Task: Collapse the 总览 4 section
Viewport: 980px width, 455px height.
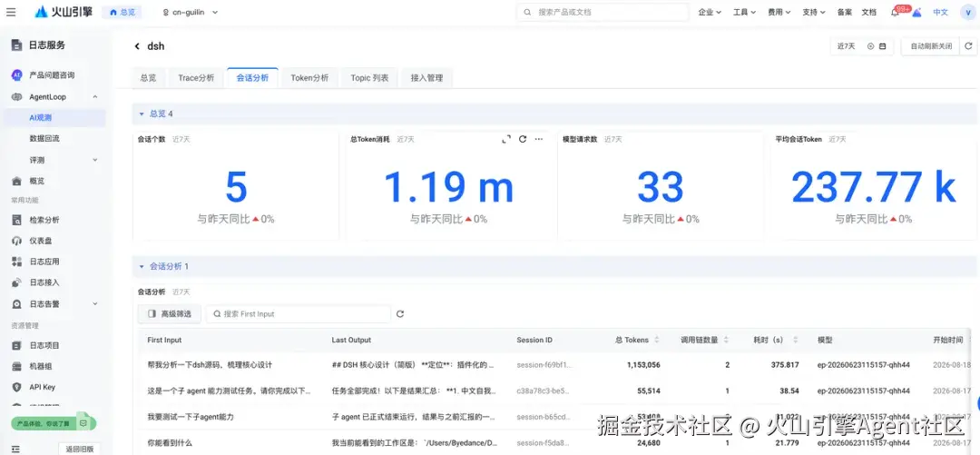Action: tap(142, 114)
